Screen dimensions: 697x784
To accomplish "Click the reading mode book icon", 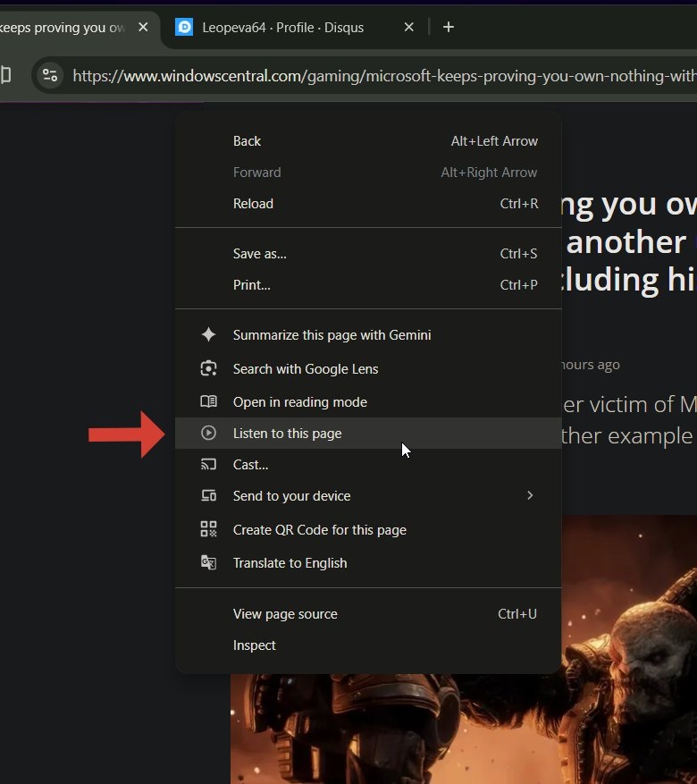I will [x=208, y=401].
